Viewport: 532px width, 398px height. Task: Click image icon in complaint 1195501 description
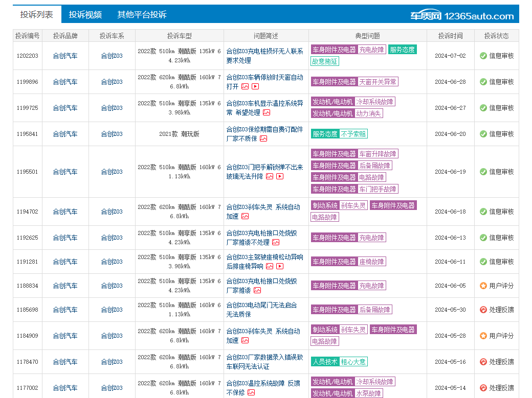point(270,176)
